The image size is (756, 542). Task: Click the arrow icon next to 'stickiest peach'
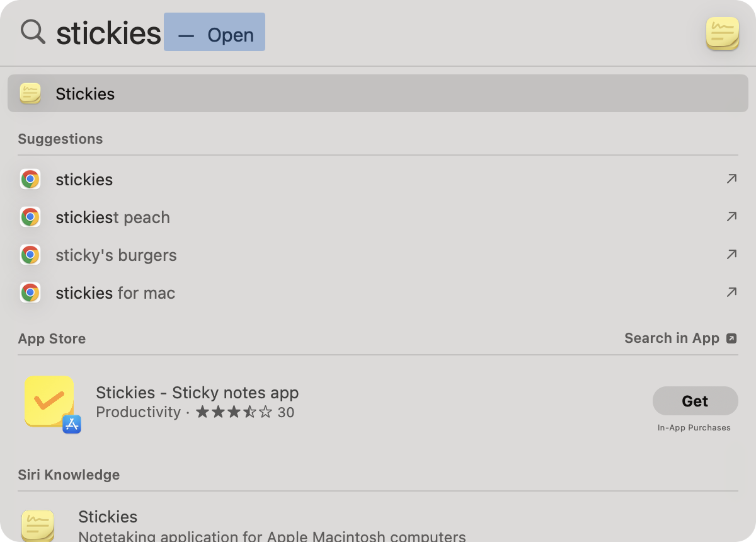pos(731,216)
